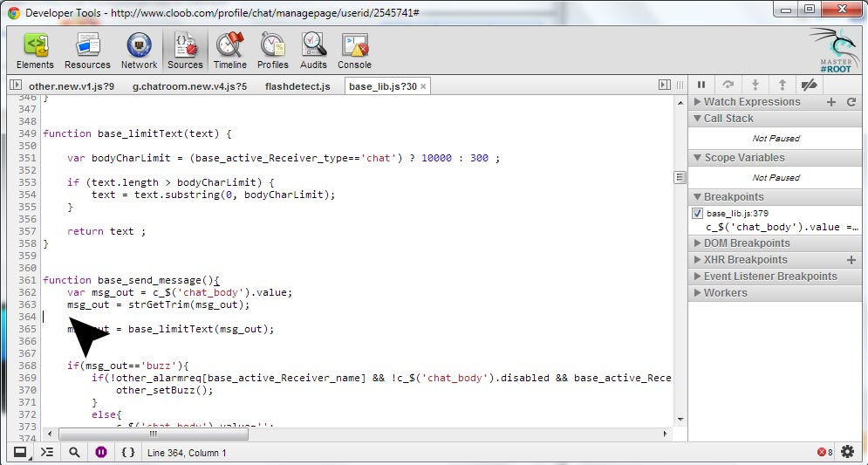This screenshot has width=868, height=465.
Task: Open the Elements panel
Action: tap(35, 51)
